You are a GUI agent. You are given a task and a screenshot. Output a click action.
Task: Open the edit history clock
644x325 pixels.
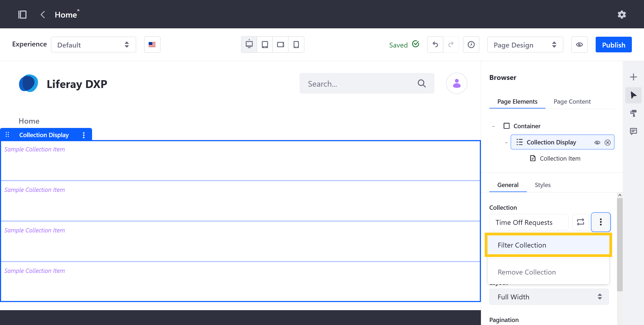[471, 45]
